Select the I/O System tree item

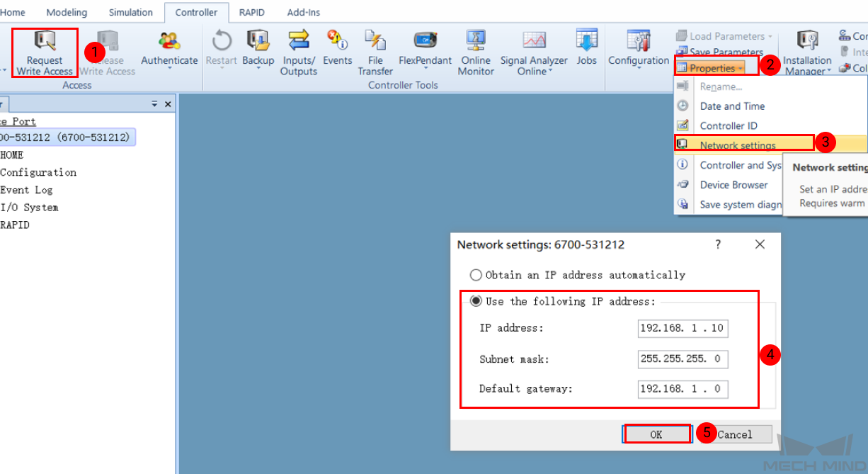pyautogui.click(x=29, y=208)
